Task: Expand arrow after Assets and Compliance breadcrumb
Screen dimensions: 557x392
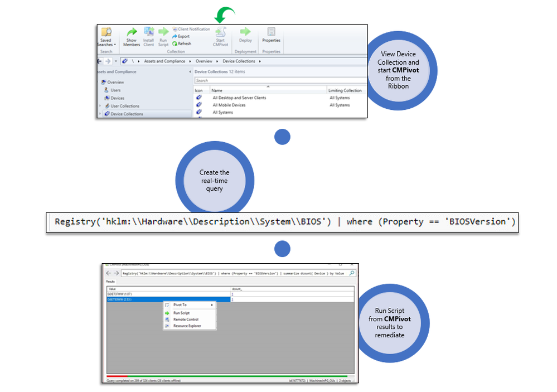Action: pos(190,61)
